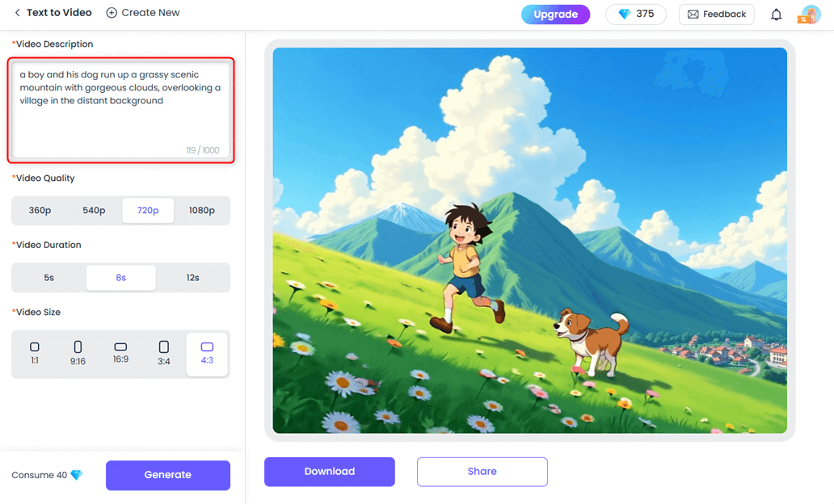Select the 1:1 square video size icon

(x=35, y=347)
